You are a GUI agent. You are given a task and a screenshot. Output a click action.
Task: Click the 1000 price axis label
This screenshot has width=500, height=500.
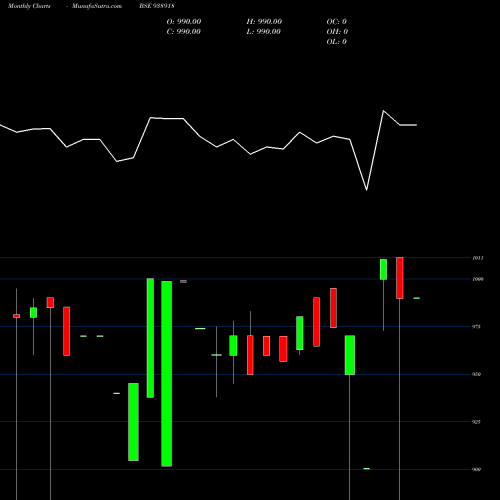(478, 279)
